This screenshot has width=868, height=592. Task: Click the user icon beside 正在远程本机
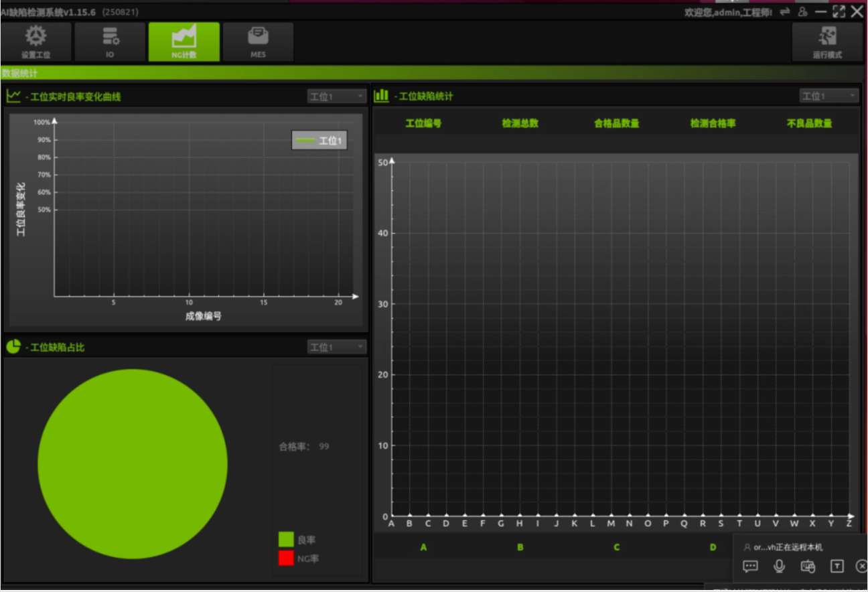point(747,547)
